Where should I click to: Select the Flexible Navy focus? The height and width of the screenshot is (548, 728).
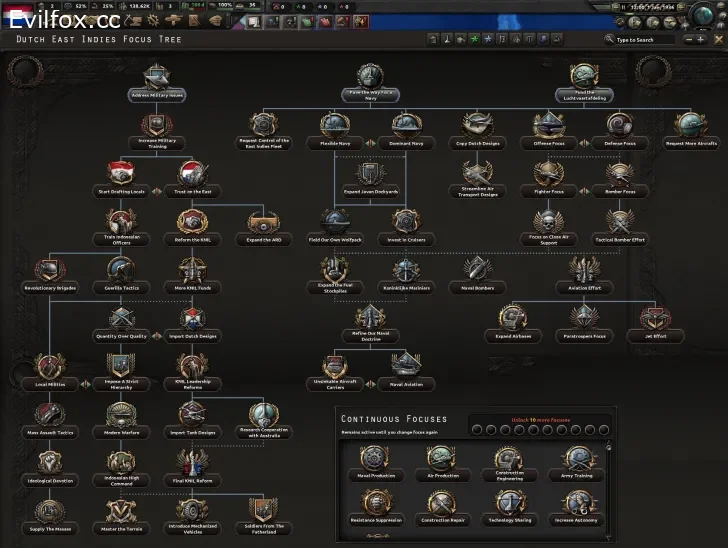point(335,126)
